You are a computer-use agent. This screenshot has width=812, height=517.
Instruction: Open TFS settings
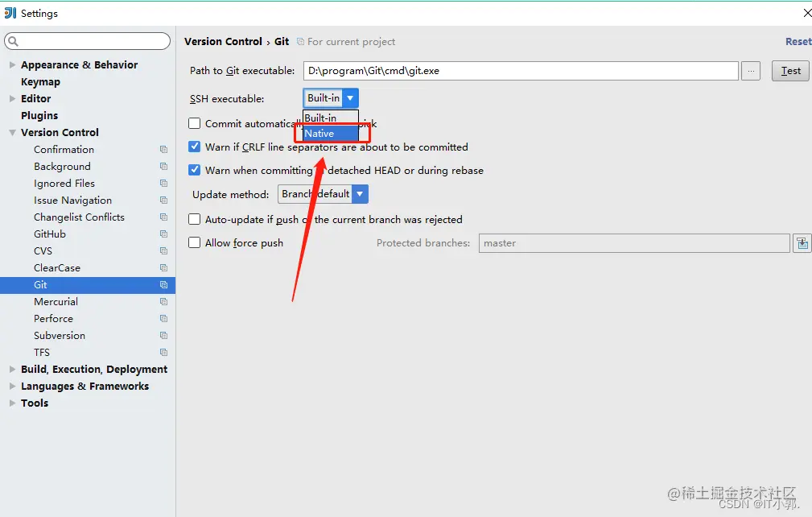point(42,352)
